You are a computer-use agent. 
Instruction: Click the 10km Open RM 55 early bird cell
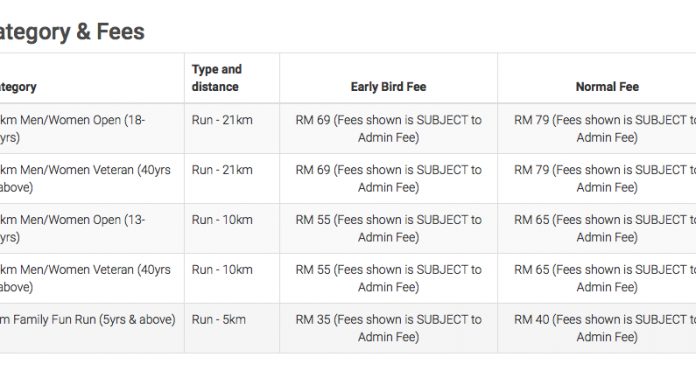click(388, 229)
